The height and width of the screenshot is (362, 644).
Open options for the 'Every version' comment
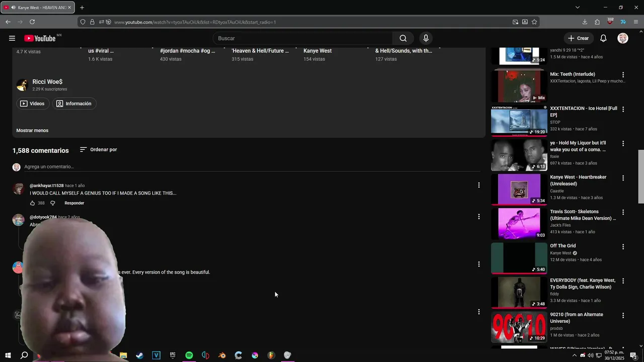(x=478, y=264)
